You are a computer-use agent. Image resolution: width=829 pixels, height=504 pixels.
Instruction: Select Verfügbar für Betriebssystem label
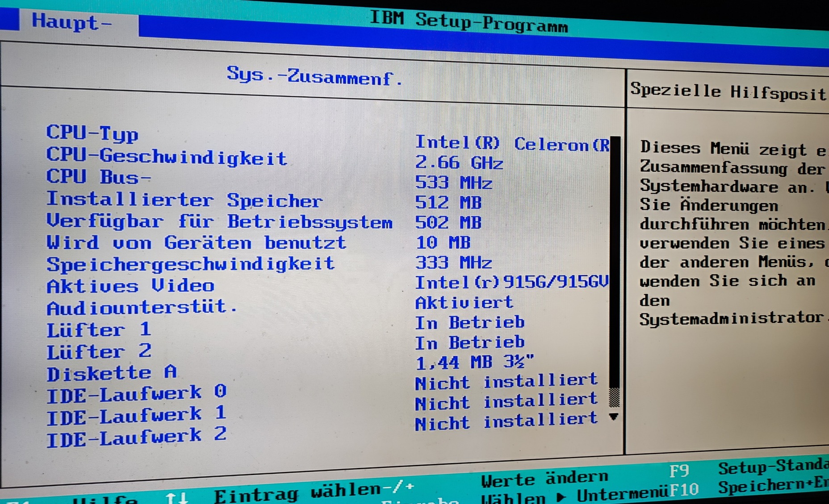pyautogui.click(x=219, y=221)
